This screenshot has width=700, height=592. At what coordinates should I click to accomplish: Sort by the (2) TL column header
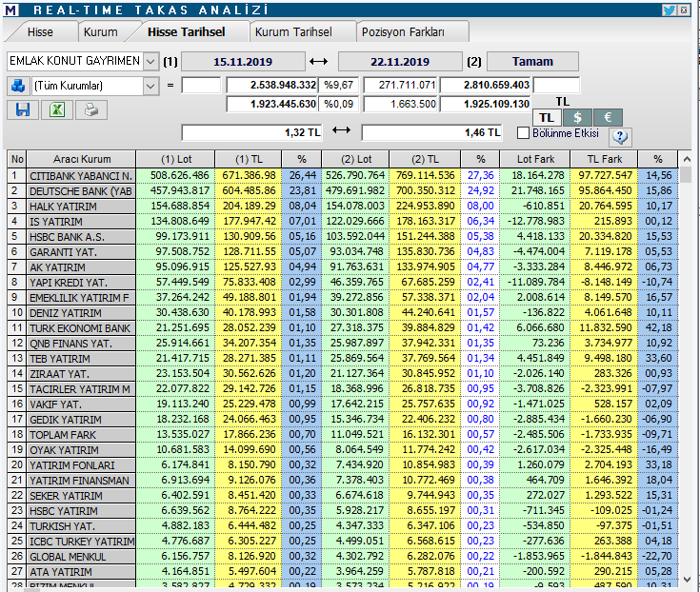tap(425, 159)
